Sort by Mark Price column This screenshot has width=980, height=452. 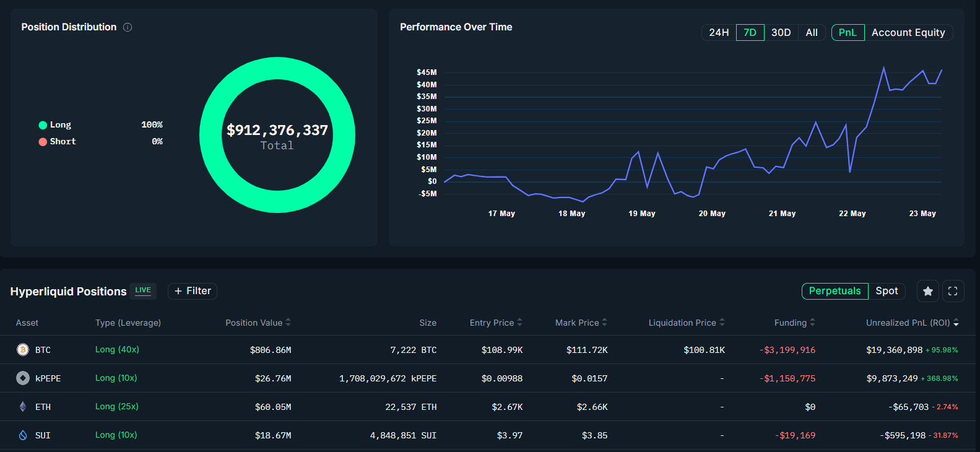(581, 323)
